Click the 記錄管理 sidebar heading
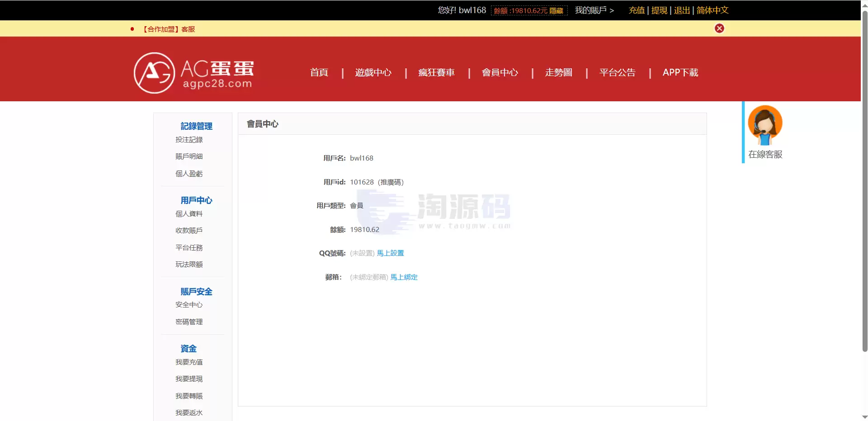 [x=196, y=126]
